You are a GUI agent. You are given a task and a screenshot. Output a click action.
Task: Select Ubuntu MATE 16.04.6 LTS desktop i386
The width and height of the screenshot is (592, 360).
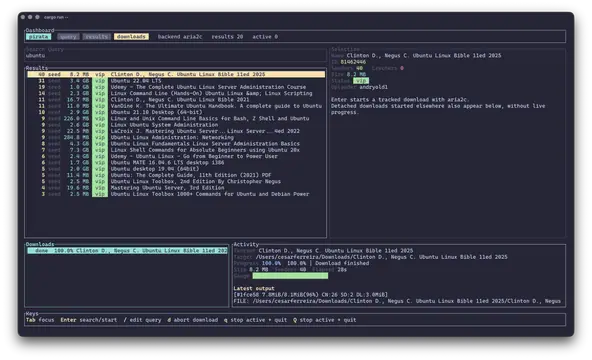[x=176, y=163]
